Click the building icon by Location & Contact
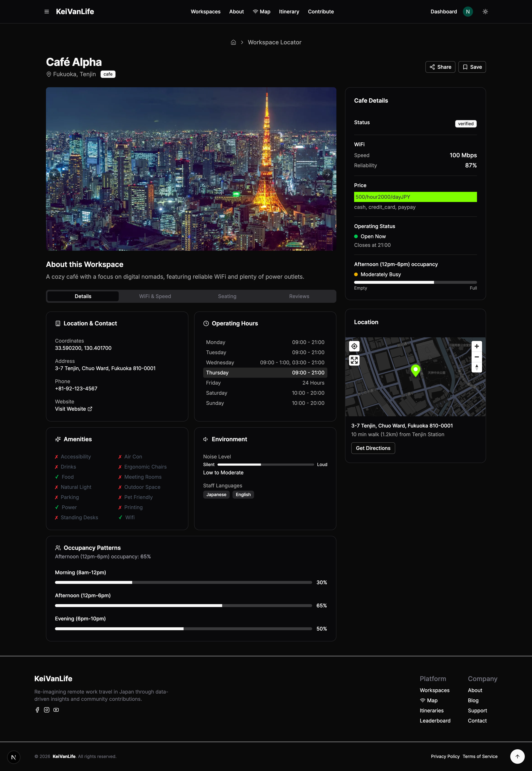This screenshot has height=771, width=532. [x=58, y=323]
